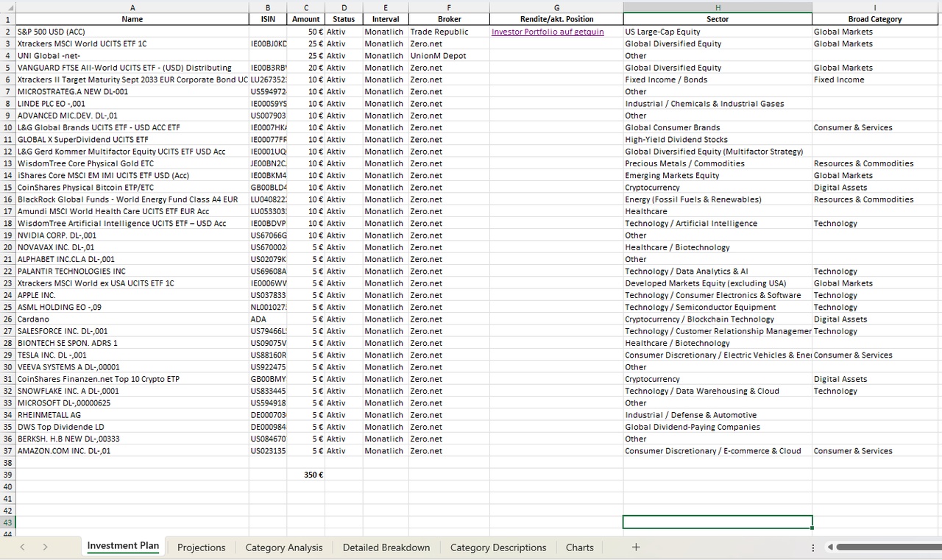This screenshot has height=560, width=942.
Task: Click the 'APPLE INC.' name cell
Action: [132, 295]
